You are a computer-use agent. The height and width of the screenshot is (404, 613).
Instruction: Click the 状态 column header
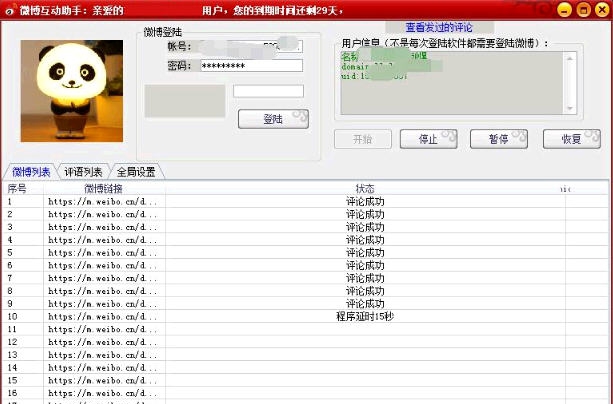[365, 189]
